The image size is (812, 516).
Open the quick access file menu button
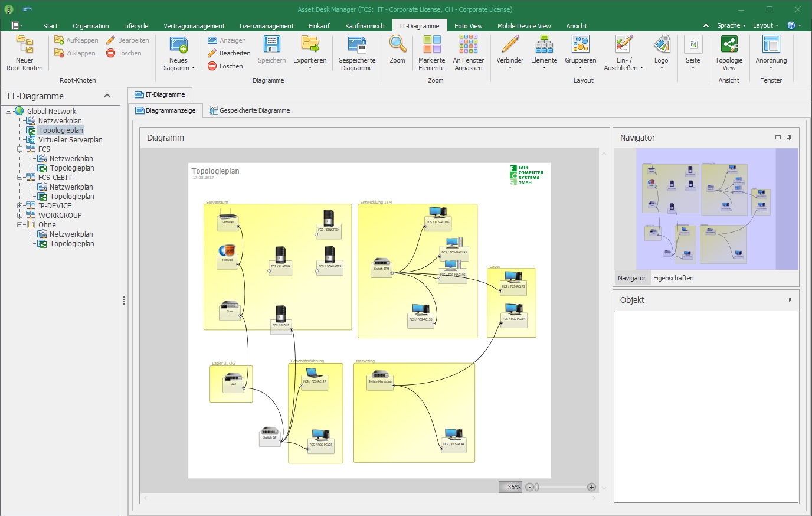(x=17, y=25)
